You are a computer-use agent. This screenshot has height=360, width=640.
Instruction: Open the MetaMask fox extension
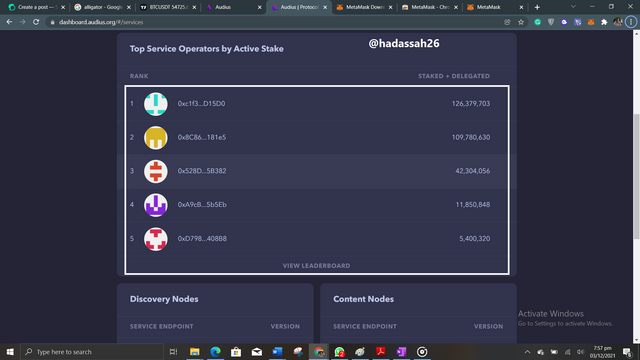tap(591, 22)
